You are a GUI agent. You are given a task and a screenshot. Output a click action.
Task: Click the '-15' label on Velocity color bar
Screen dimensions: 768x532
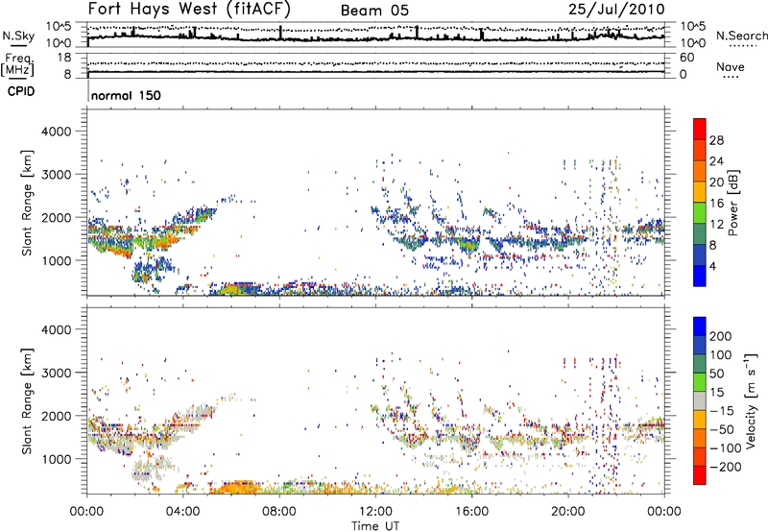(721, 411)
